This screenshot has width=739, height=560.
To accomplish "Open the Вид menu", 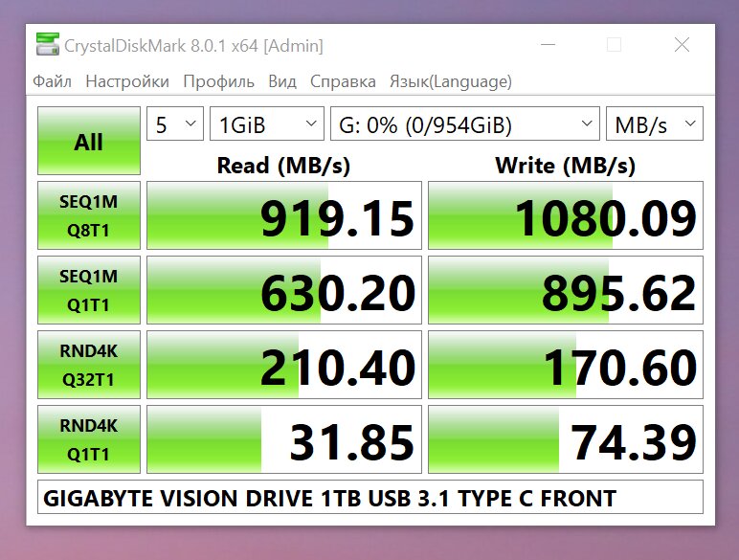I will [x=282, y=81].
